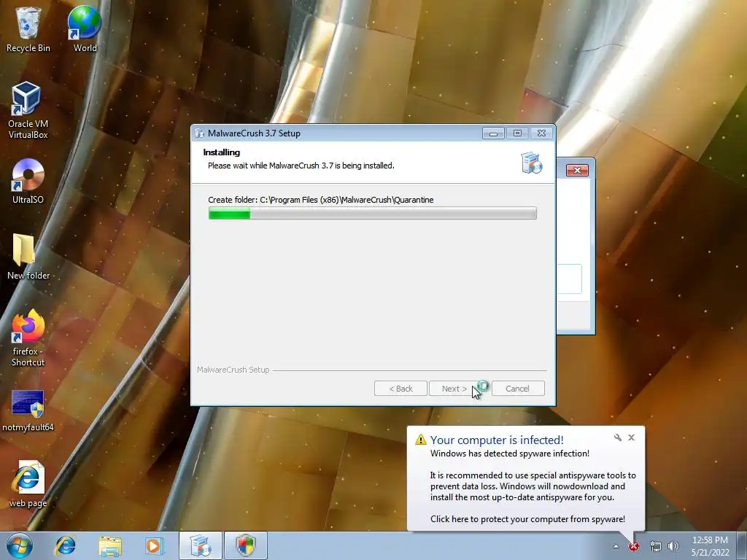The image size is (747, 560).
Task: Select the notmyfault64 desktop icon
Action: pyautogui.click(x=28, y=411)
